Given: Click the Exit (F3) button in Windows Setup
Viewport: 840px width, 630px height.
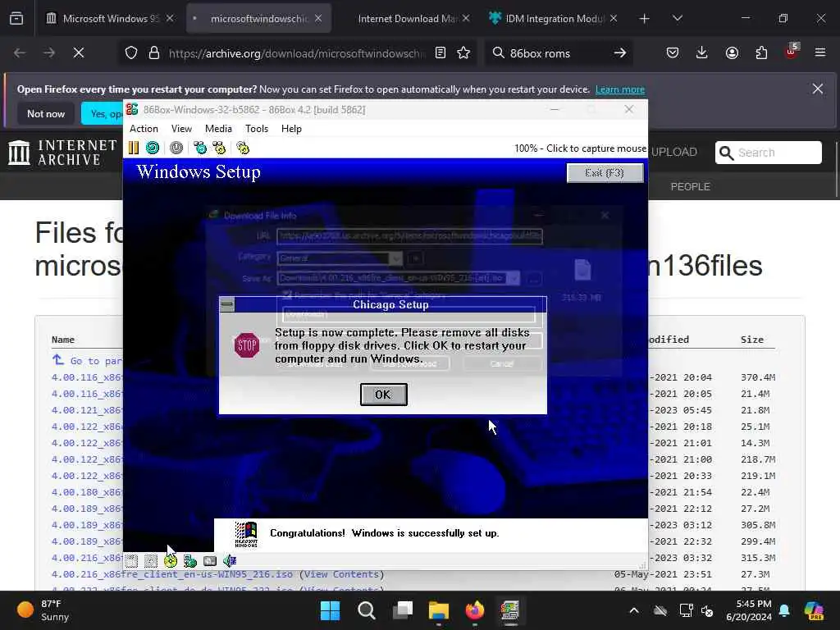Looking at the screenshot, I should 605,172.
